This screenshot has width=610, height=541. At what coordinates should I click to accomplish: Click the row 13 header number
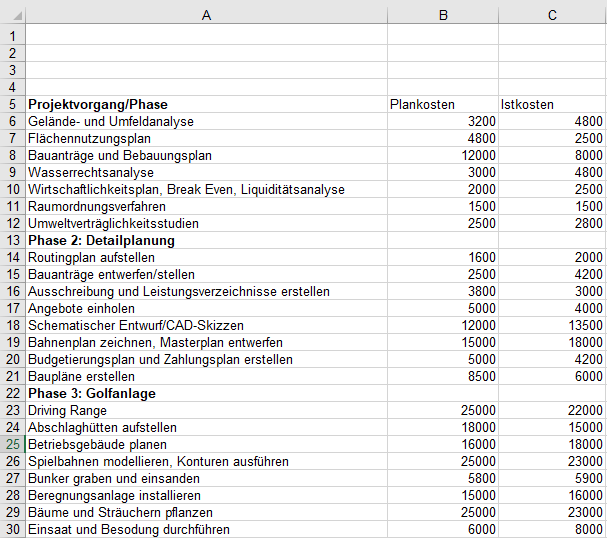tap(13, 240)
